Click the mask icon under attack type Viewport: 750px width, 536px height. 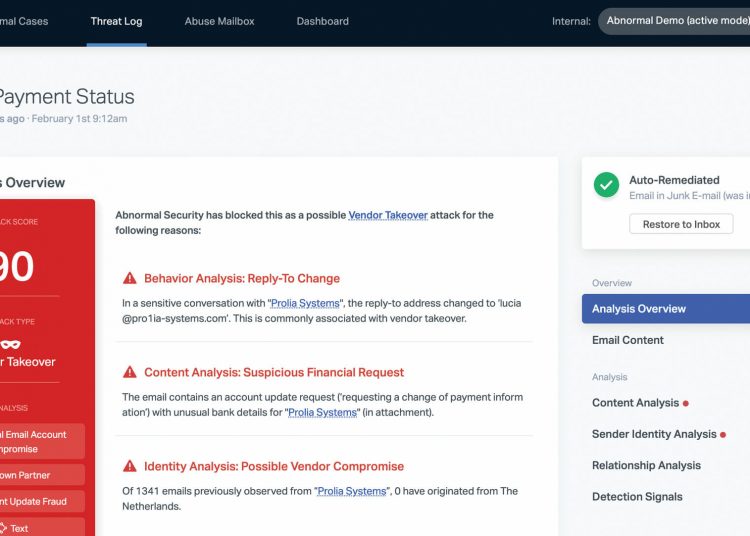pyautogui.click(x=12, y=344)
